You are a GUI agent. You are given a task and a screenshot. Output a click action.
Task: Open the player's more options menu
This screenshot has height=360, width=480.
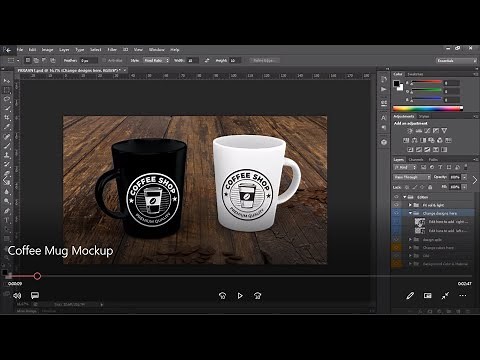(x=463, y=296)
